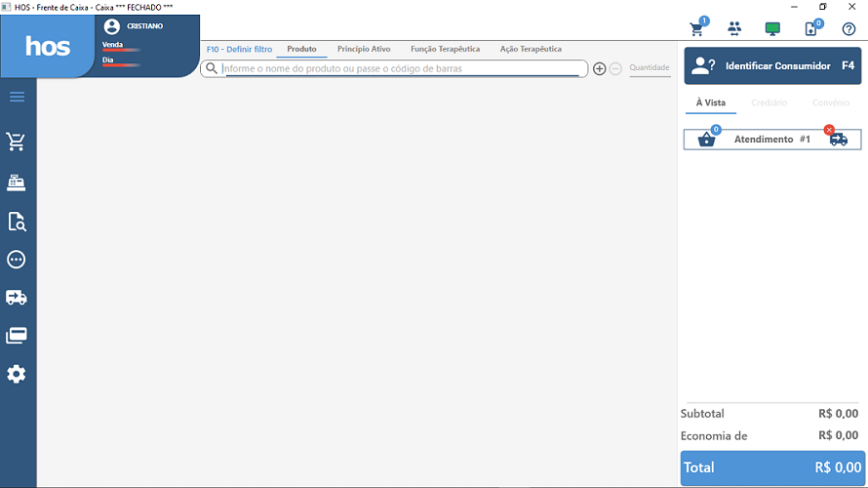Switch to the Função Terapêutica tab
Screen dimensions: 868x488
[x=445, y=49]
